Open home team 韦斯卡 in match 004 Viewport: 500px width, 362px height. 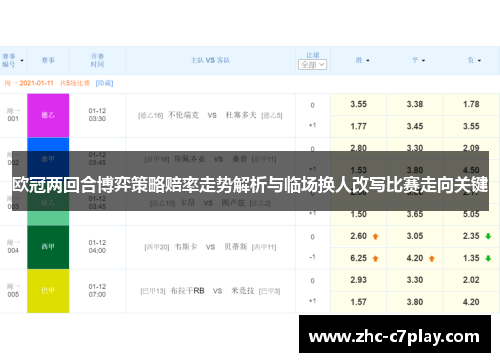click(x=186, y=247)
